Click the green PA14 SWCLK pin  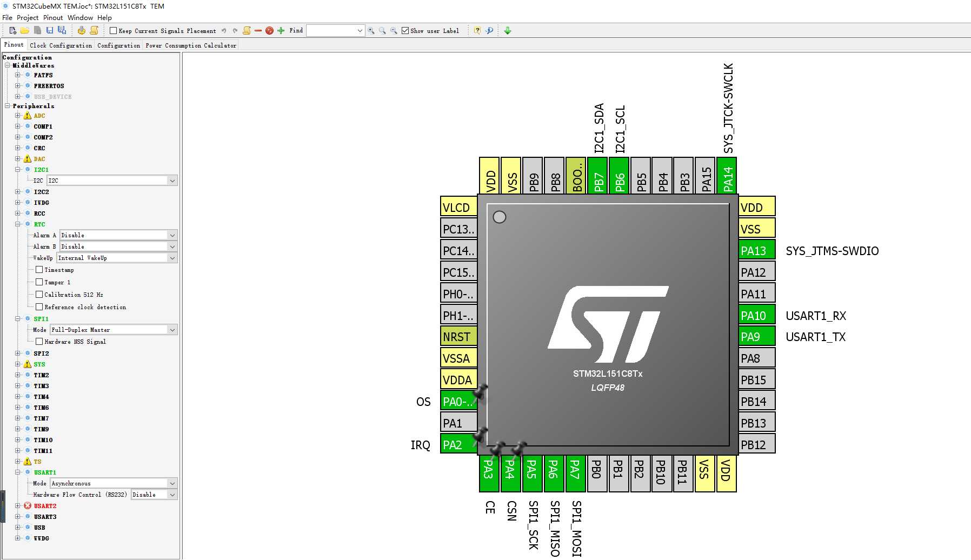[x=727, y=176]
